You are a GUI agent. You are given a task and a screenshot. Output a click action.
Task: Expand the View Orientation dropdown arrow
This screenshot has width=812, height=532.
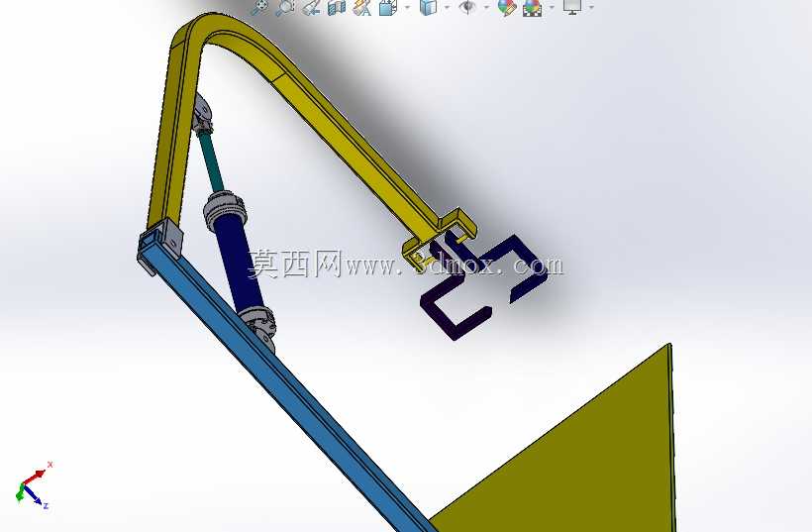pos(407,7)
